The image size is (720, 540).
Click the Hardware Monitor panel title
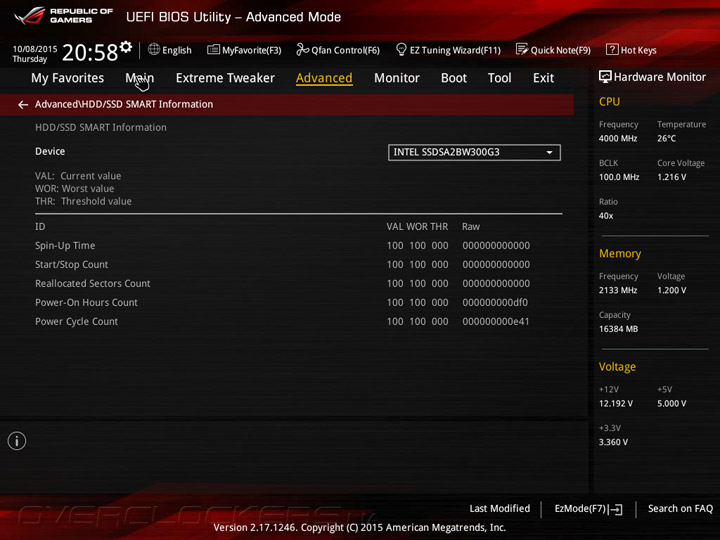click(x=659, y=77)
